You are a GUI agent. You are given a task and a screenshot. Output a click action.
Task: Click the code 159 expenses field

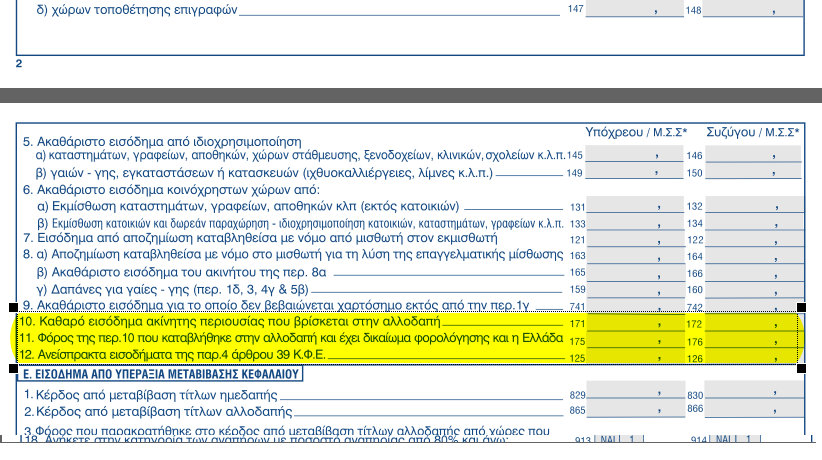pyautogui.click(x=635, y=289)
